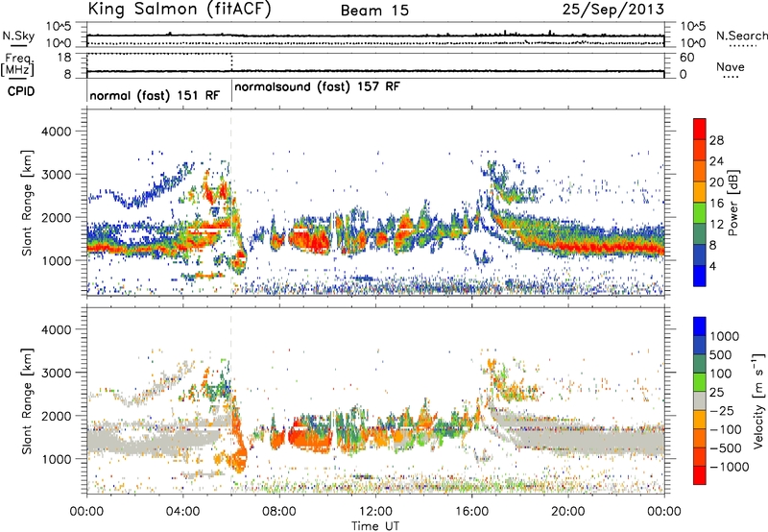768x532 pixels.
Task: Click the '12:00' time axis label
Action: coord(375,512)
